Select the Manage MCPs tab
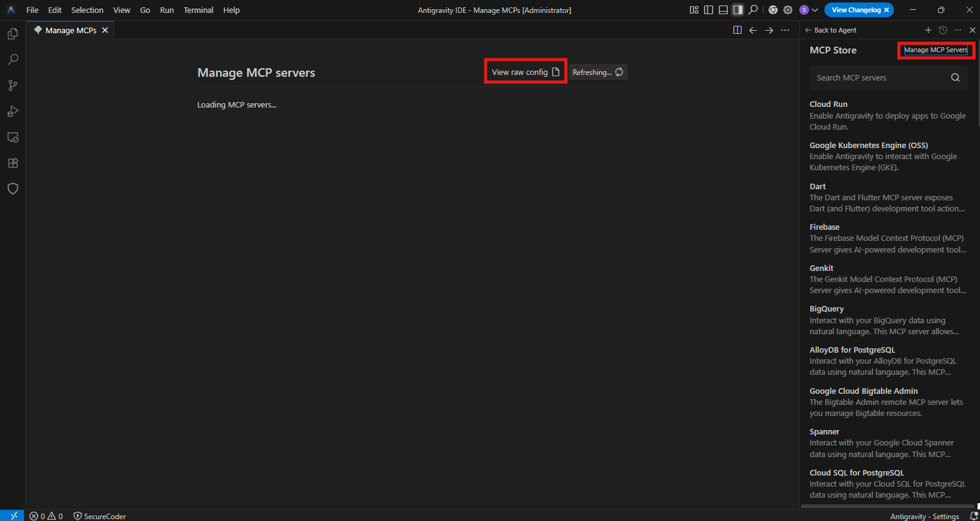The image size is (980, 521). [x=70, y=30]
